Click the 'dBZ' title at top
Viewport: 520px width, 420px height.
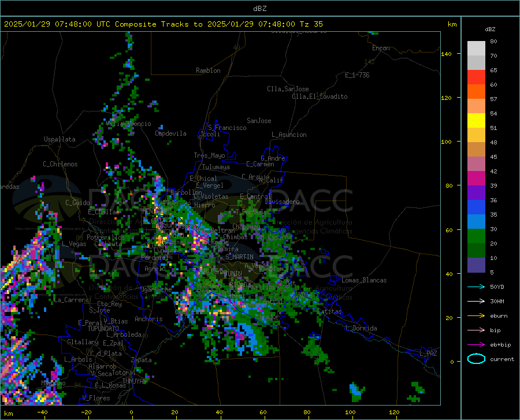[259, 9]
